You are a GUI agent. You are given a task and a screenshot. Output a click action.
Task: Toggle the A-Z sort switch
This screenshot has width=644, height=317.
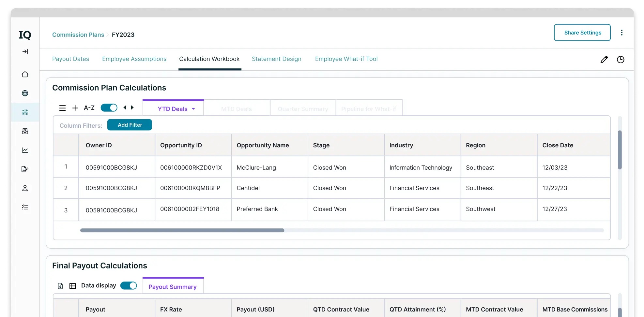pos(109,108)
